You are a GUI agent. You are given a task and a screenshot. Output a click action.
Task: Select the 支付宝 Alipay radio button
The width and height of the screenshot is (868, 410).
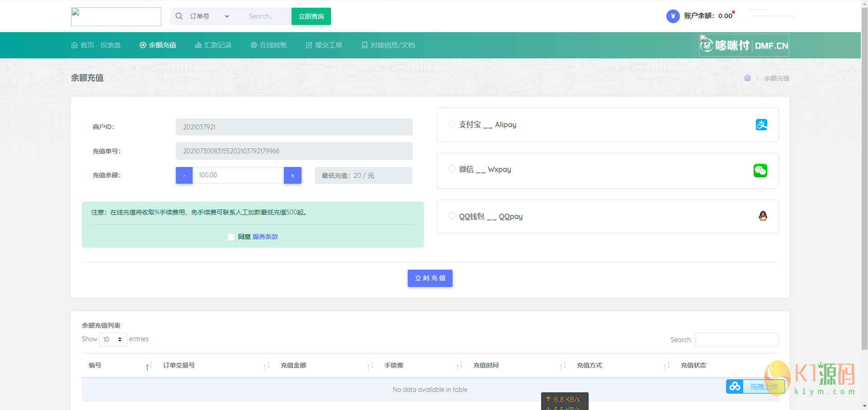pos(452,124)
